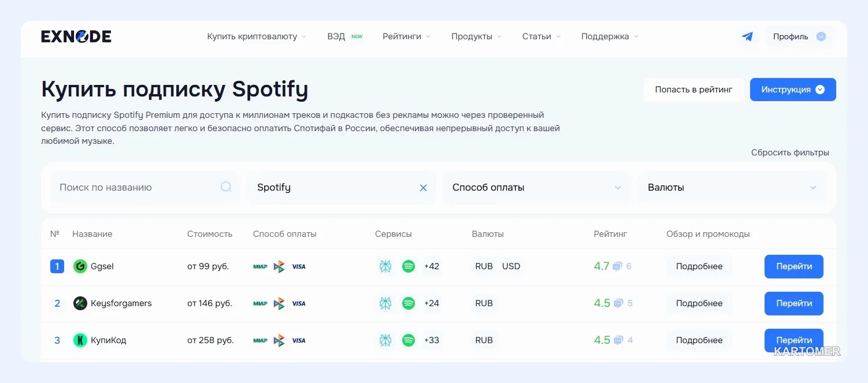Click the RUB currency tag for Ggsel
This screenshot has height=383, width=868.
(x=484, y=266)
